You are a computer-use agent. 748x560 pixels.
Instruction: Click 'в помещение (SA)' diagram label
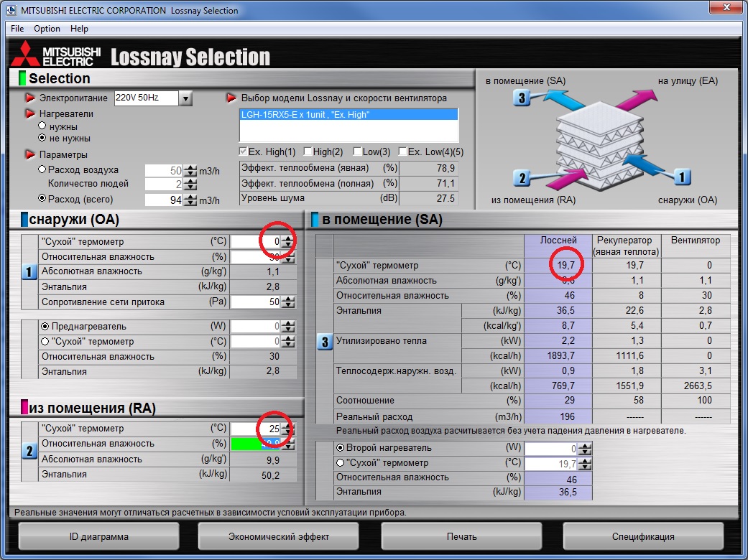coord(526,81)
